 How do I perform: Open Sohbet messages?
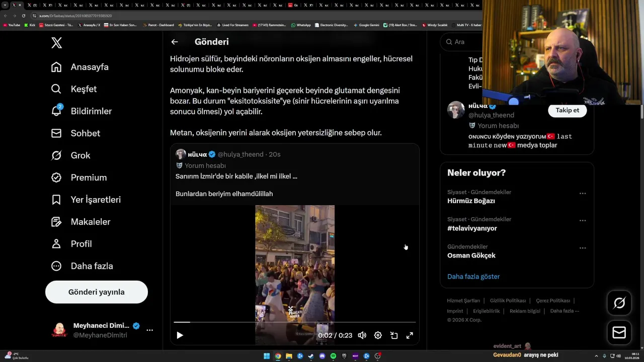tap(75, 133)
